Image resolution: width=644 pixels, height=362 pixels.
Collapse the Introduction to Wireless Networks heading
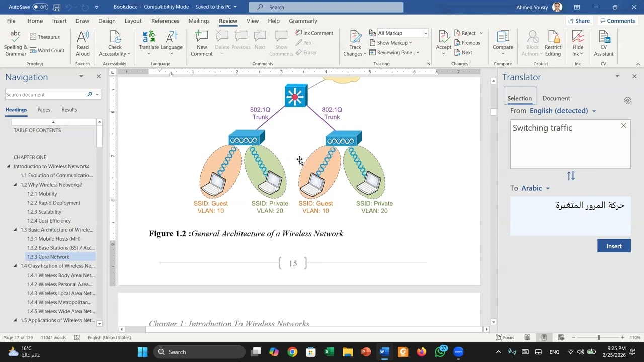click(x=9, y=166)
